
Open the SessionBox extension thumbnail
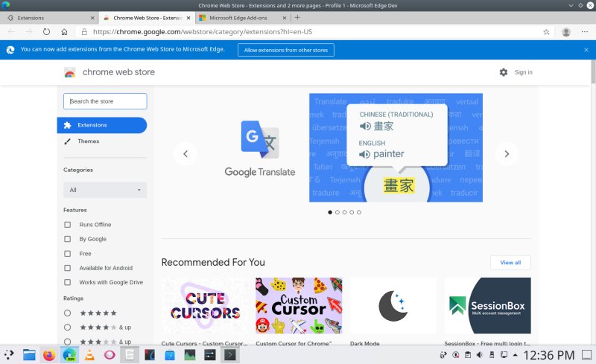click(487, 305)
